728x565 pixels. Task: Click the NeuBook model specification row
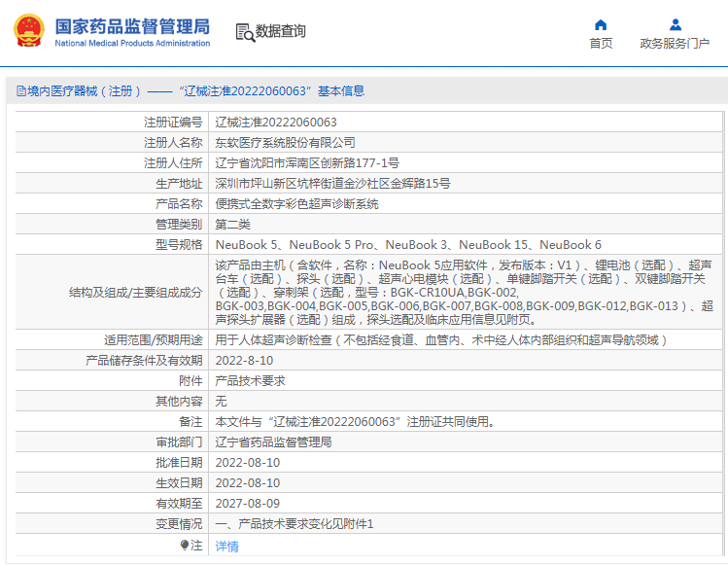368,244
